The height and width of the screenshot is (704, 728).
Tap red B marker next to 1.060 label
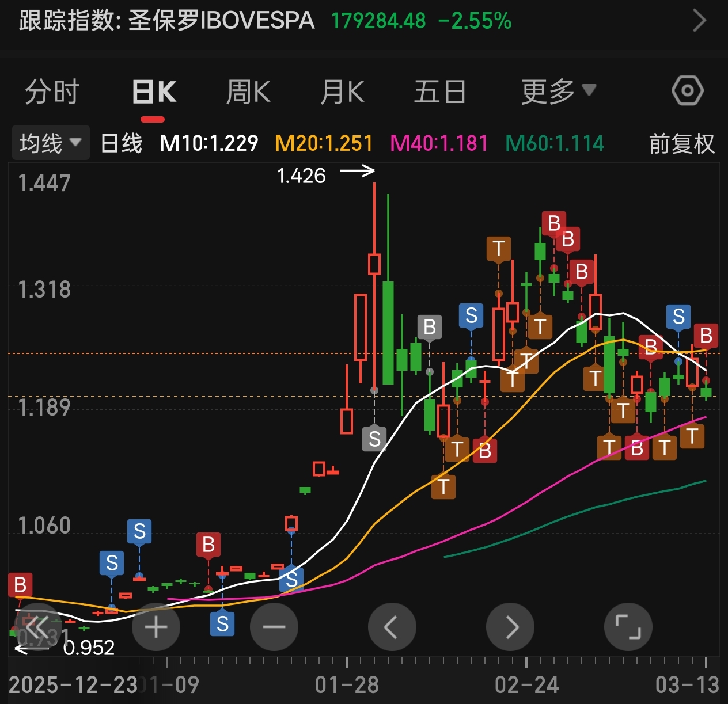pyautogui.click(x=208, y=545)
